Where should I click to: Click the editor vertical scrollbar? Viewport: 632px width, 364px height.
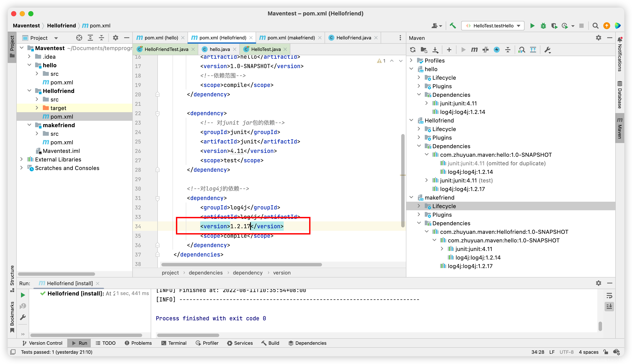[x=402, y=181]
